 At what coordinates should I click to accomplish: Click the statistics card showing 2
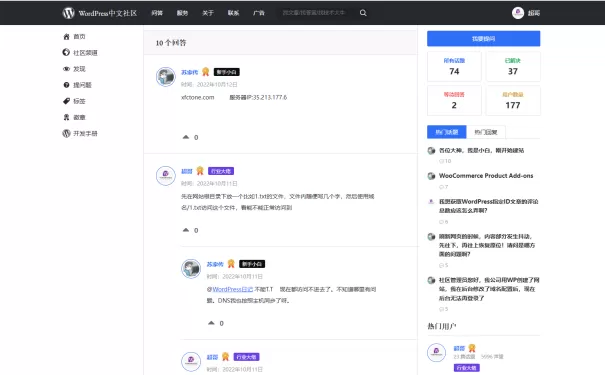454,100
